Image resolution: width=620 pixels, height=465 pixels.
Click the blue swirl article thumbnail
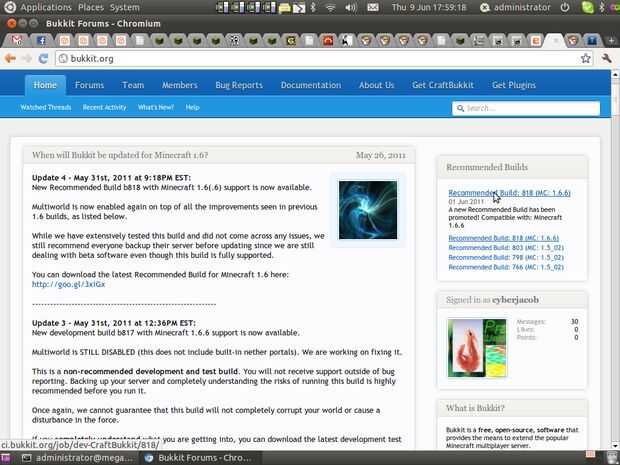[368, 210]
